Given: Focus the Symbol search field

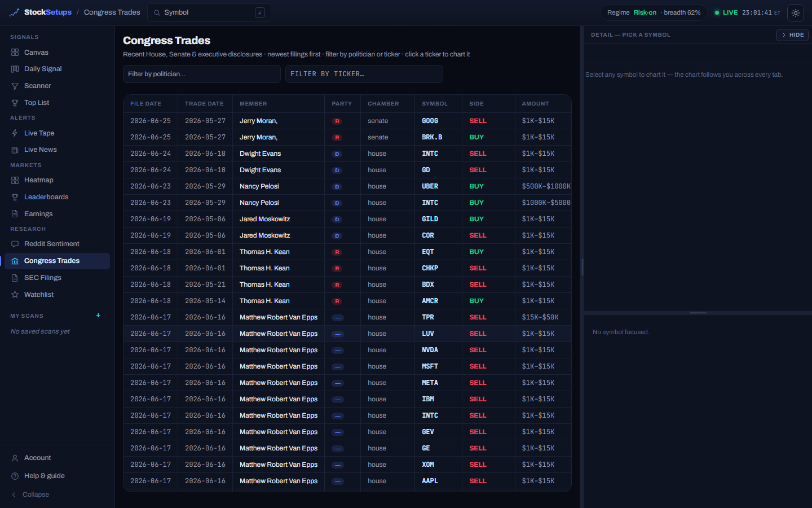Looking at the screenshot, I should (209, 12).
